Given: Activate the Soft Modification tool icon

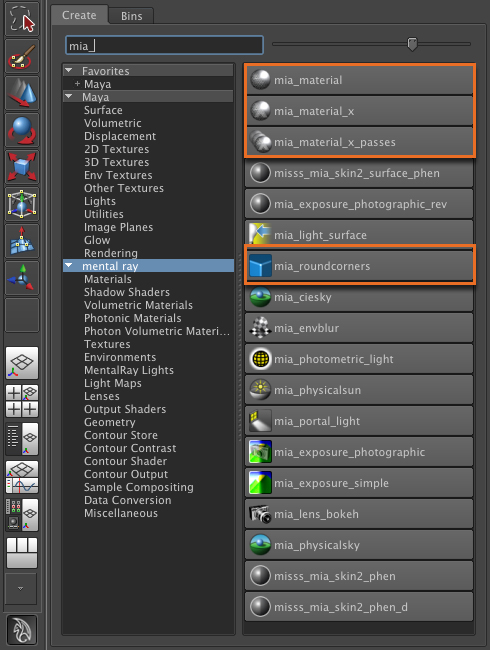Looking at the screenshot, I should (22, 241).
